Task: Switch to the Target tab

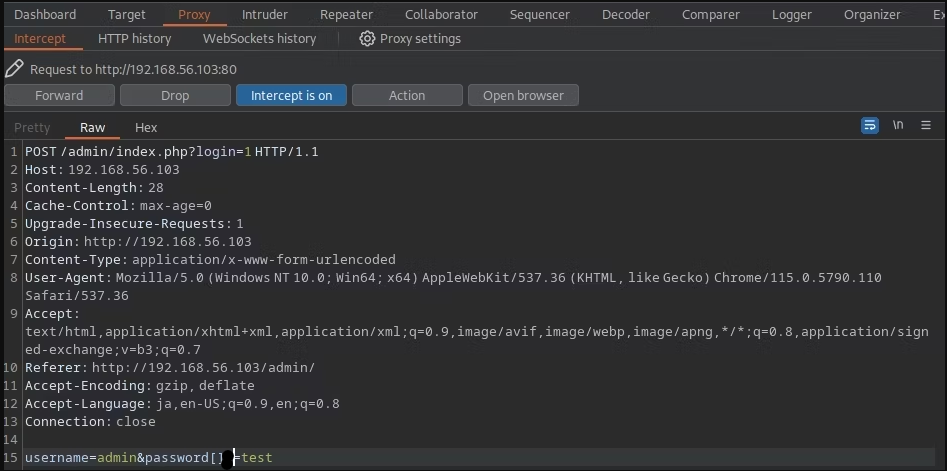Action: [127, 14]
